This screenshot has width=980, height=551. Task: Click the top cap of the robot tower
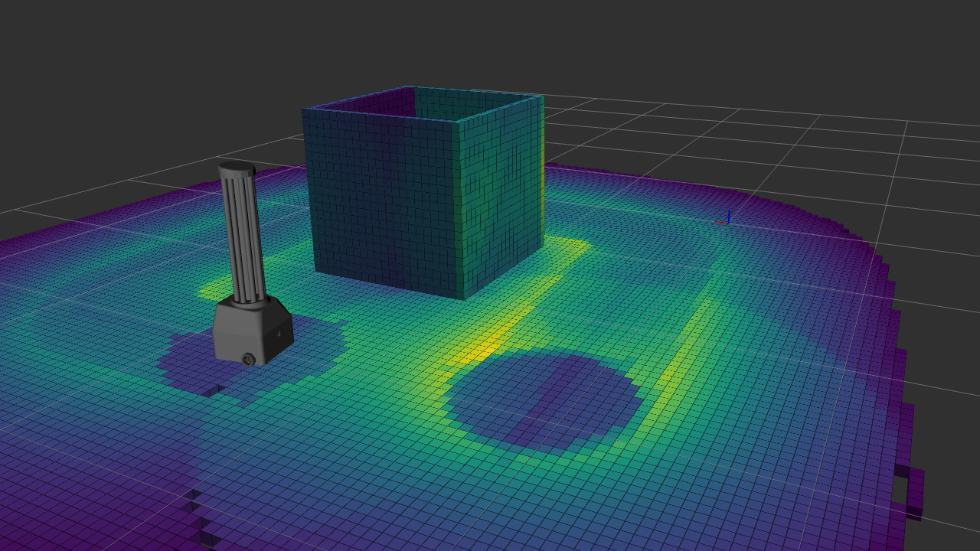[237, 166]
